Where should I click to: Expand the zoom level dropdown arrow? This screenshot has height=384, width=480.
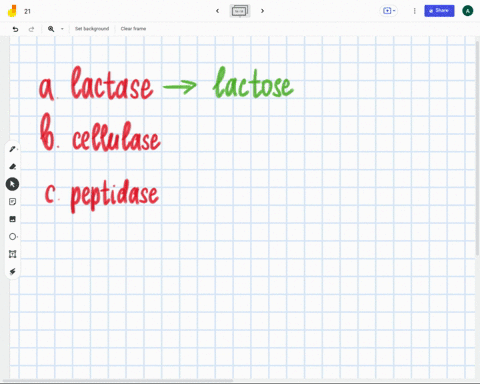[62, 29]
